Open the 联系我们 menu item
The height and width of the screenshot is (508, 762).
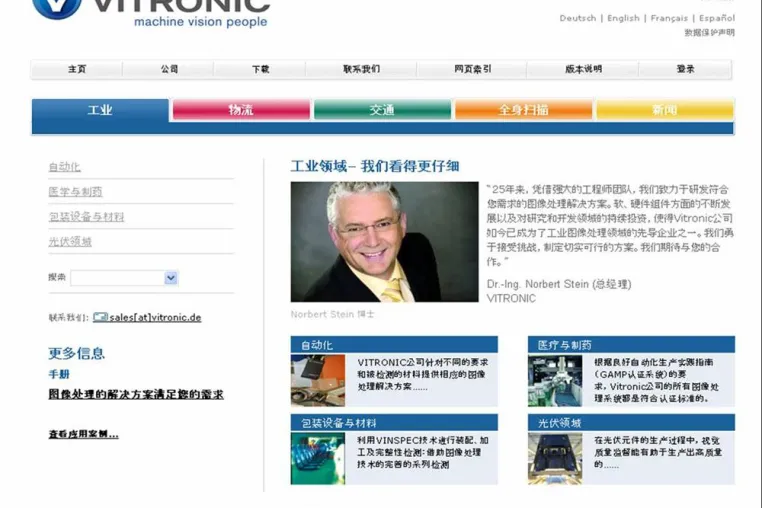point(361,69)
